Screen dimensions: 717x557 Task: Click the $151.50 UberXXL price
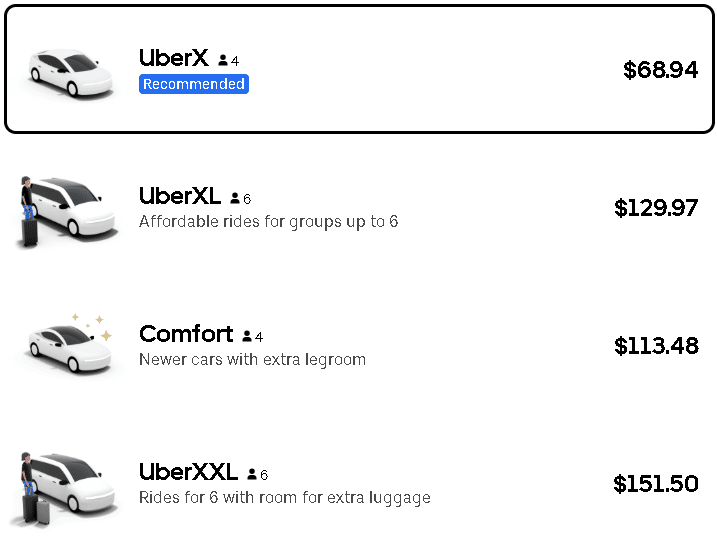pos(656,484)
